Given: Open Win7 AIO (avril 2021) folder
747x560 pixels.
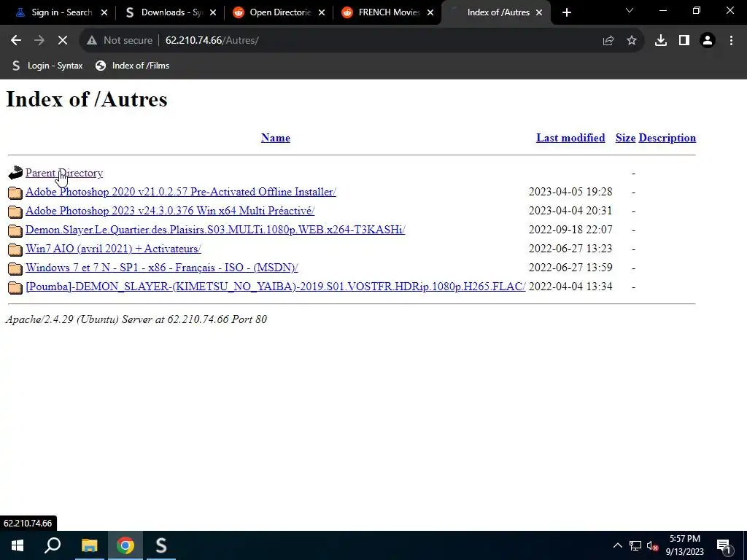Looking at the screenshot, I should (x=113, y=249).
